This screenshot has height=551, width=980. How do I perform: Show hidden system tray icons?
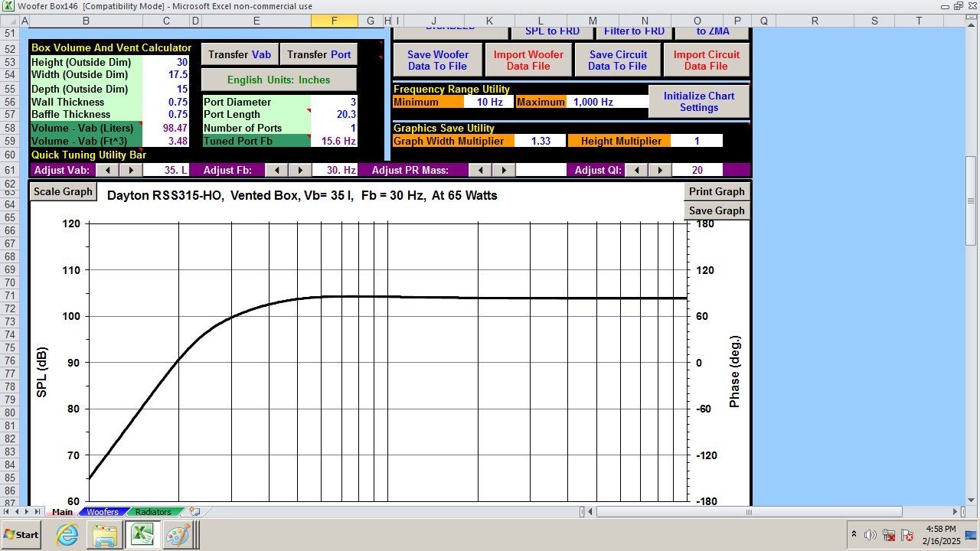(x=854, y=534)
